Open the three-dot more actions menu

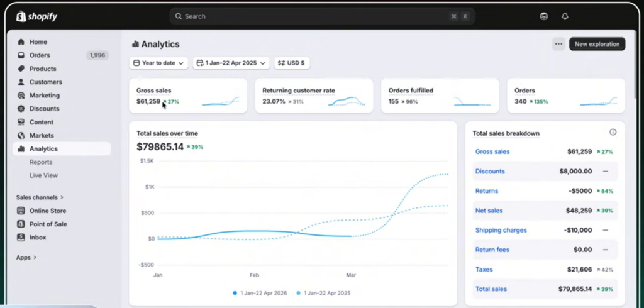[558, 44]
